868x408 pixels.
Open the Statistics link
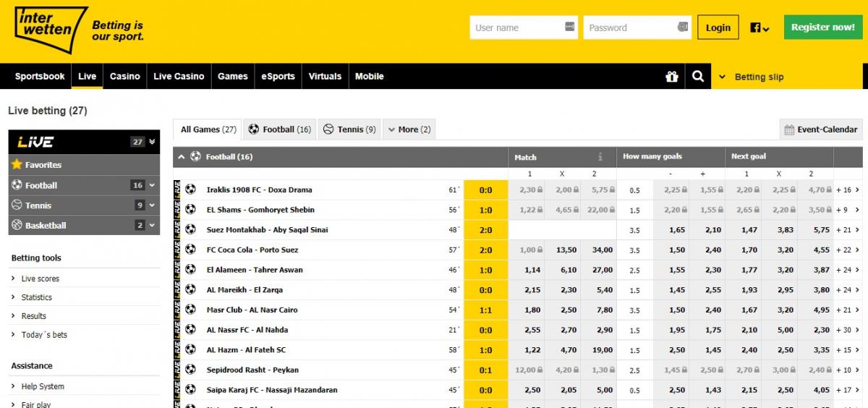(x=37, y=297)
